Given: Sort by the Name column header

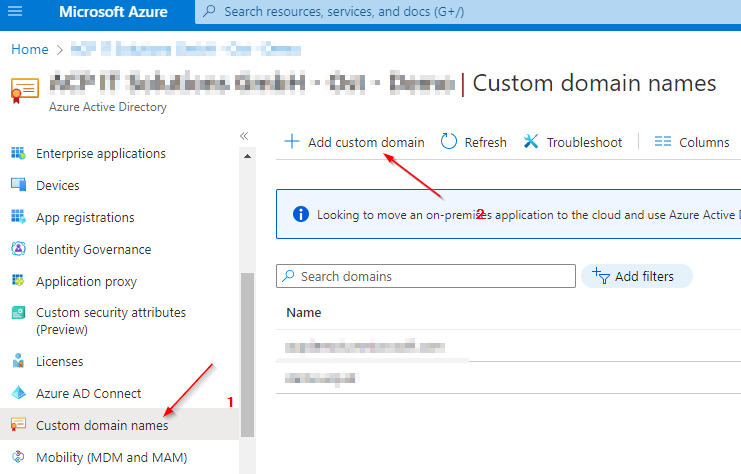Looking at the screenshot, I should (303, 312).
